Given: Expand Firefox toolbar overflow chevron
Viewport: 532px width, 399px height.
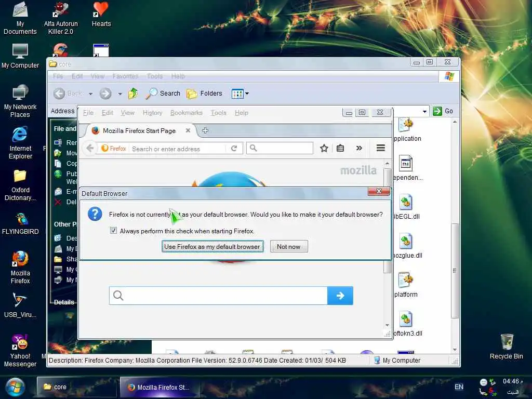Looking at the screenshot, I should pyautogui.click(x=359, y=148).
